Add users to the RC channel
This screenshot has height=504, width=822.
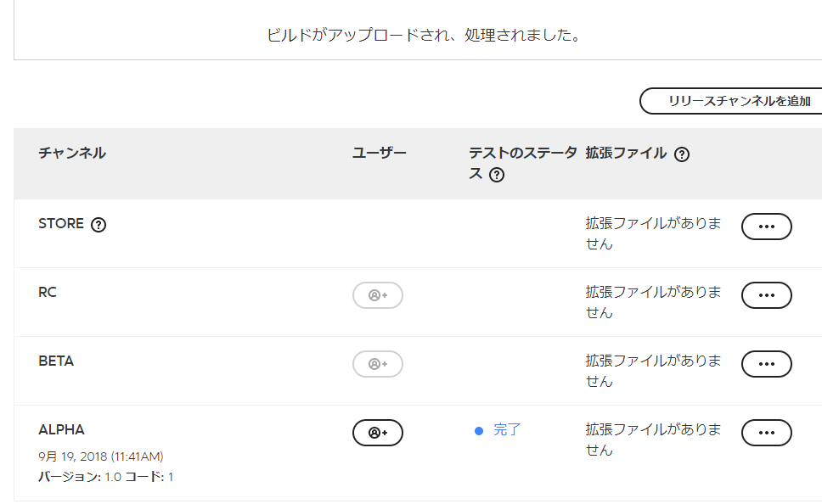(x=377, y=295)
